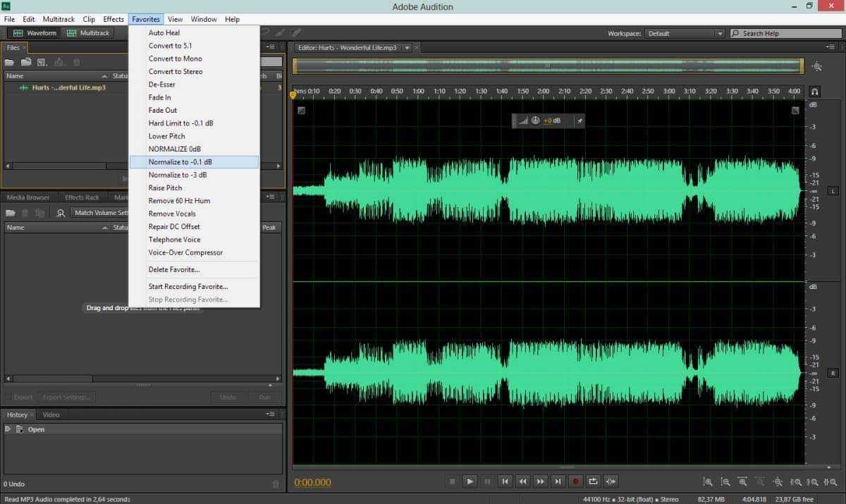Toggle the right channel R button
The width and height of the screenshot is (846, 504).
833,373
